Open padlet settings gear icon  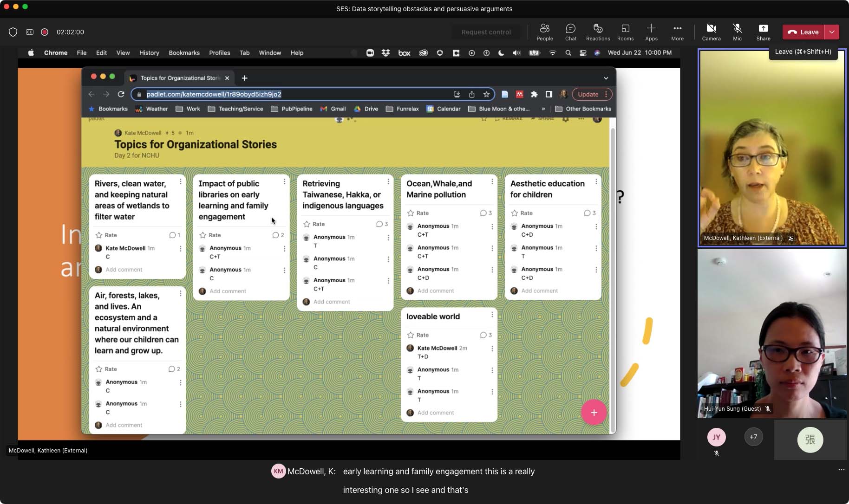565,119
